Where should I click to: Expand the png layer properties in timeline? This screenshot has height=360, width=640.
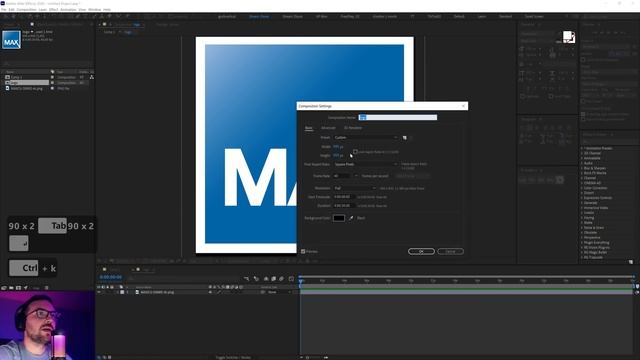[x=118, y=292]
